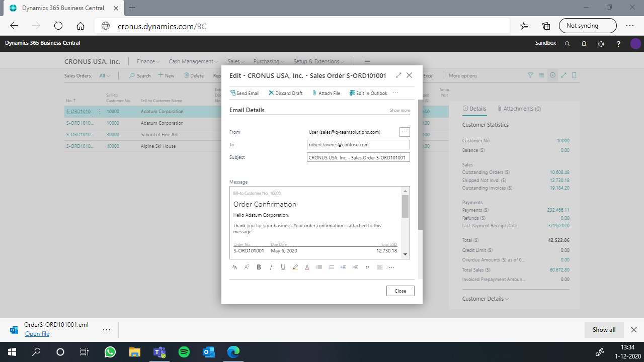Click Show more in Email Details
Image resolution: width=644 pixels, height=362 pixels.
pos(399,110)
